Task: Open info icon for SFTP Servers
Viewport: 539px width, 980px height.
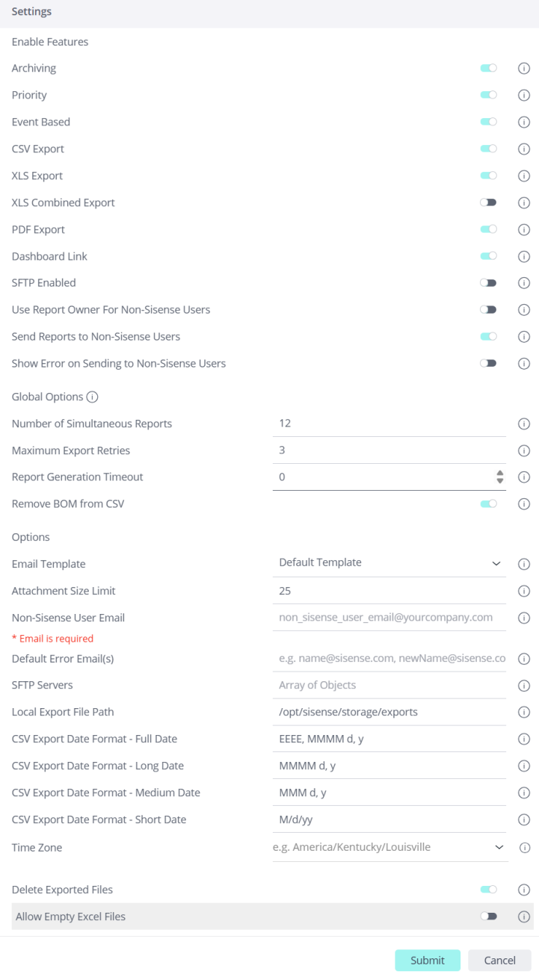Action: [x=524, y=686]
